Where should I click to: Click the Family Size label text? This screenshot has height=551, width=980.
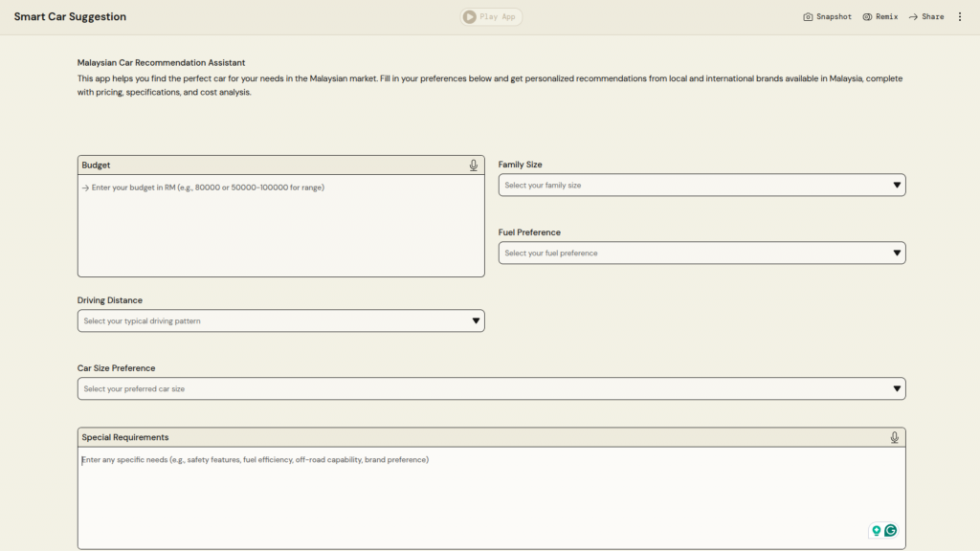point(520,165)
